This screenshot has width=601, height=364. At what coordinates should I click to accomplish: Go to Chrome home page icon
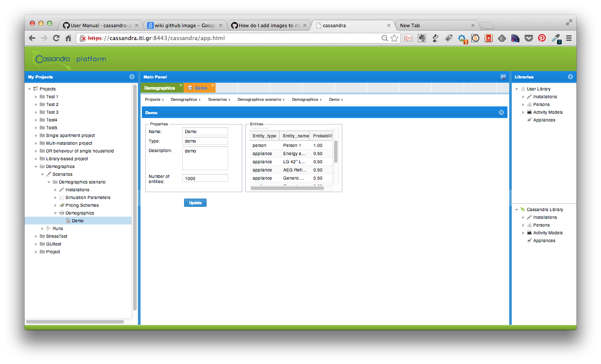(68, 38)
